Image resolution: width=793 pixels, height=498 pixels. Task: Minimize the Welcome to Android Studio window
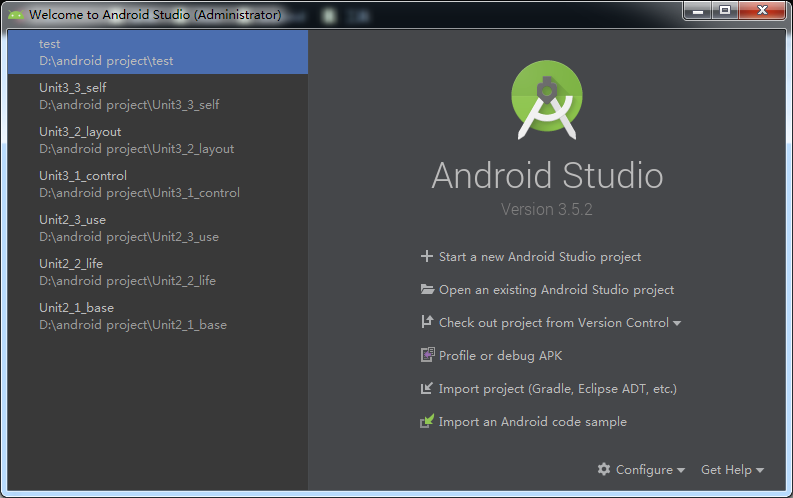(x=698, y=10)
